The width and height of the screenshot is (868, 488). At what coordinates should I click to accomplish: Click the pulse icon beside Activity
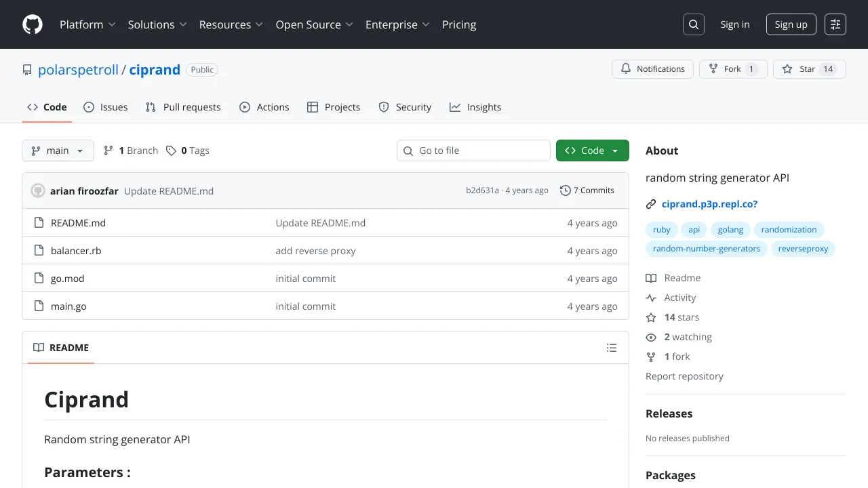(x=651, y=298)
